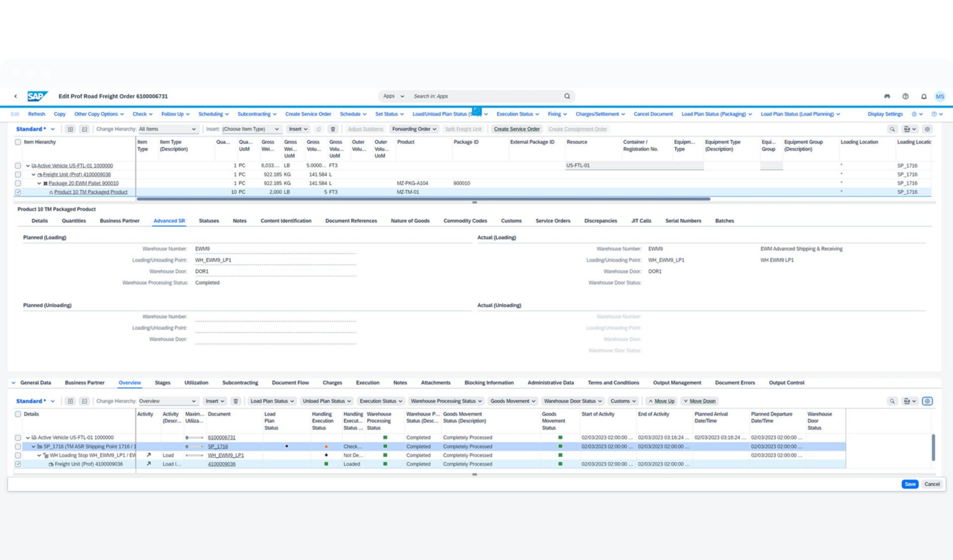The width and height of the screenshot is (953, 560).
Task: Open the MS user avatar menu
Action: (x=940, y=96)
